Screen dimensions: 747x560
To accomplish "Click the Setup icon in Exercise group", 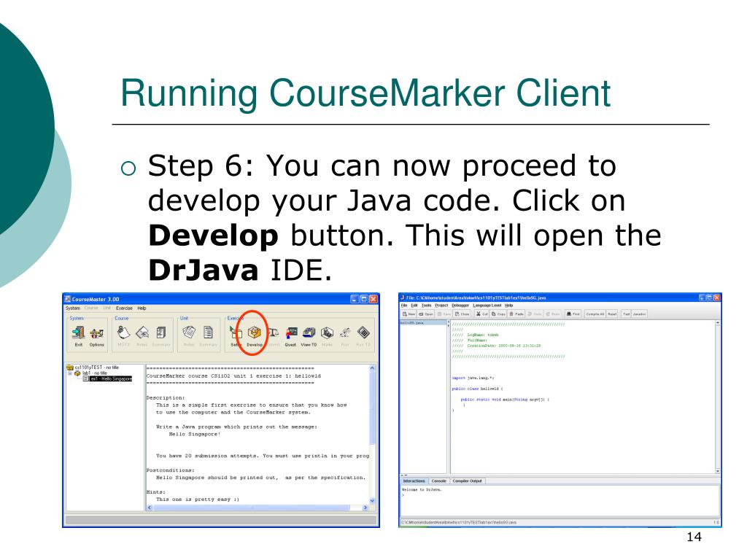I will pos(236,332).
